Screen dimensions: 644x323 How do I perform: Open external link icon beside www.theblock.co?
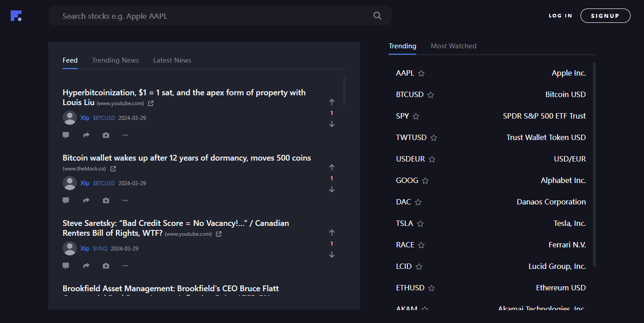[113, 169]
